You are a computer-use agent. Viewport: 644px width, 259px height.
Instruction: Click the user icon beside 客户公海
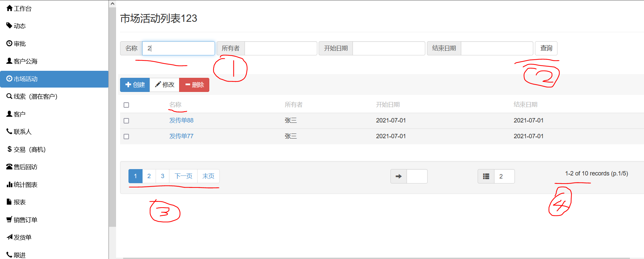9,61
